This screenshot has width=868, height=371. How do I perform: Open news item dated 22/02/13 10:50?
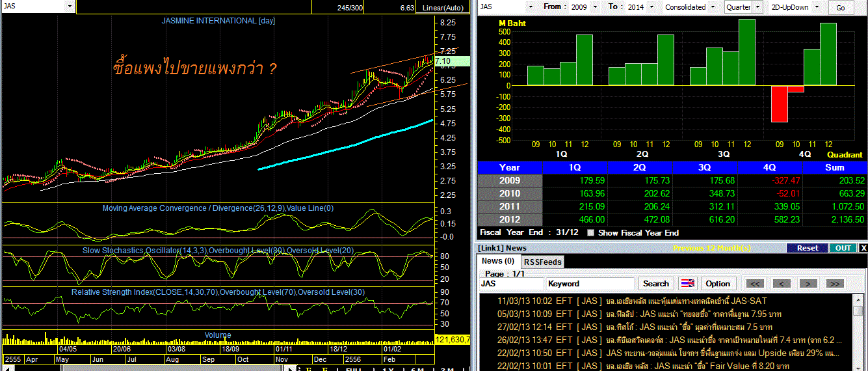pyautogui.click(x=670, y=353)
